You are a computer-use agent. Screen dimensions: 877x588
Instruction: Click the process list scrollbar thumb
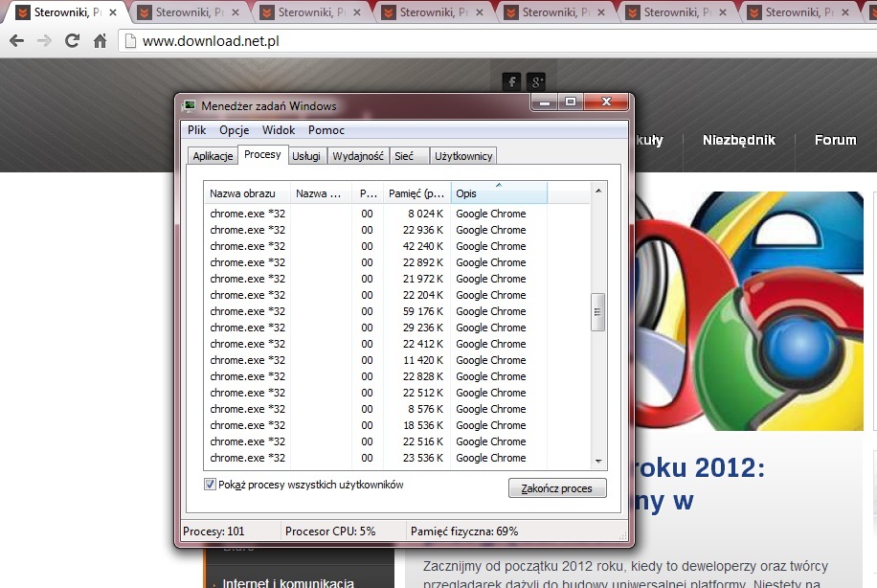click(x=597, y=311)
